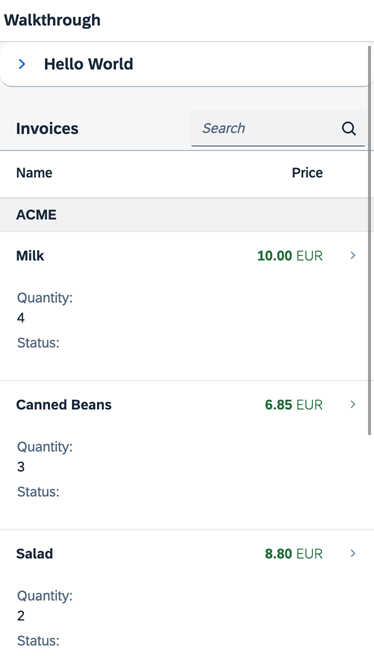This screenshot has width=374, height=663.
Task: Click the 8.80 EUR price
Action: (x=294, y=553)
